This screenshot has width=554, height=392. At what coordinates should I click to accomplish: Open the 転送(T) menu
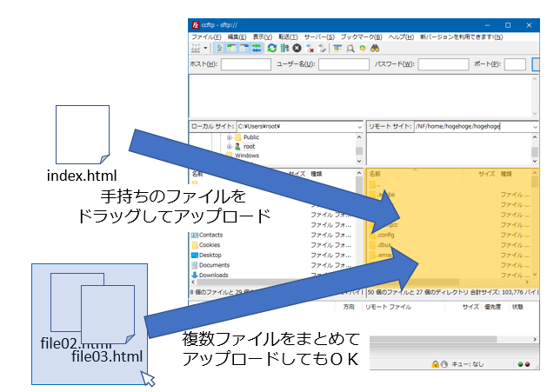[x=288, y=37]
